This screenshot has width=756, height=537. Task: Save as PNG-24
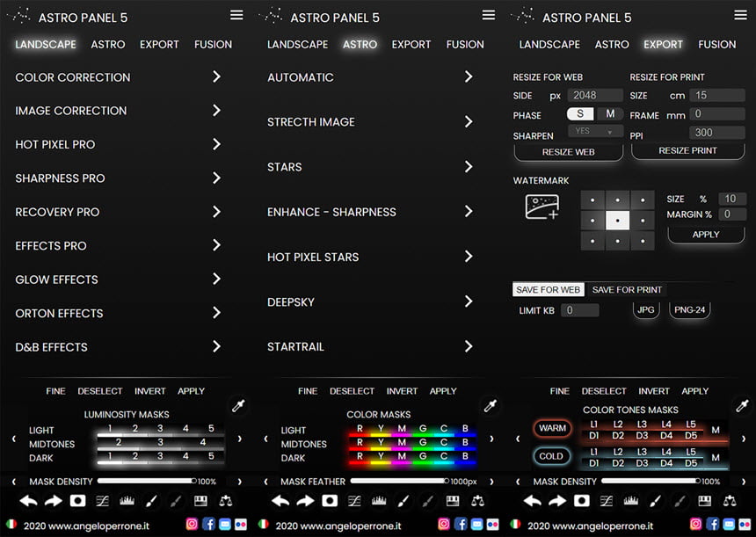pyautogui.click(x=689, y=310)
